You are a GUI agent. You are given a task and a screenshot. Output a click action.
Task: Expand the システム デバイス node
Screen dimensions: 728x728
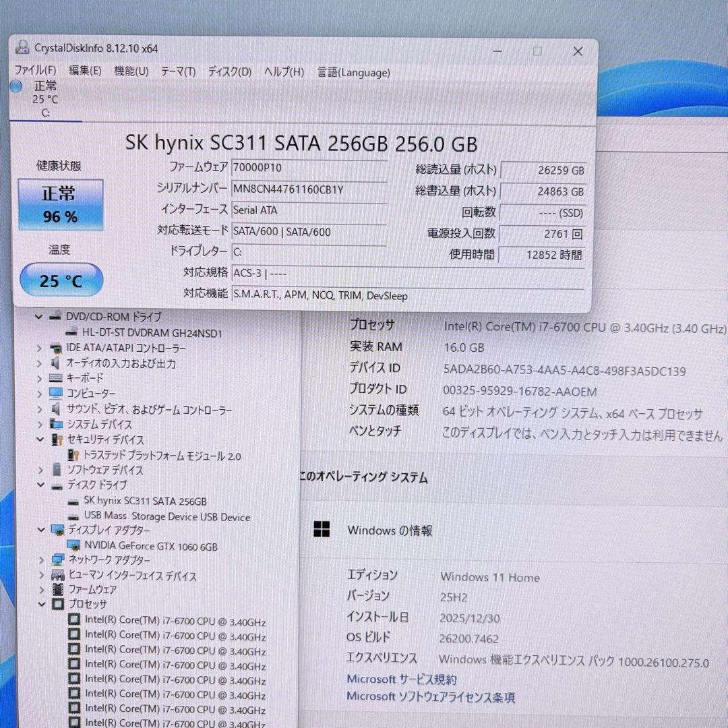tap(40, 425)
